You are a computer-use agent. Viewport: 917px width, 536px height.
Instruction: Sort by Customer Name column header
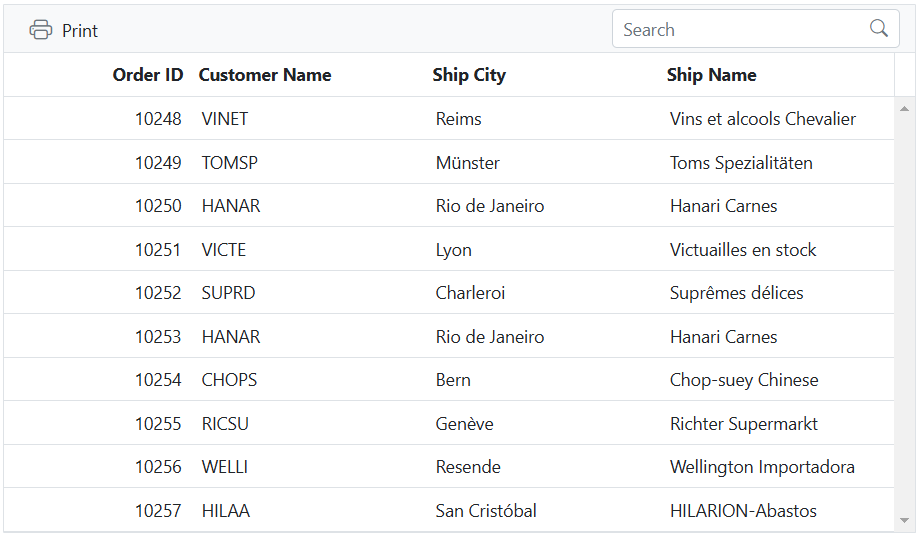pyautogui.click(x=265, y=75)
